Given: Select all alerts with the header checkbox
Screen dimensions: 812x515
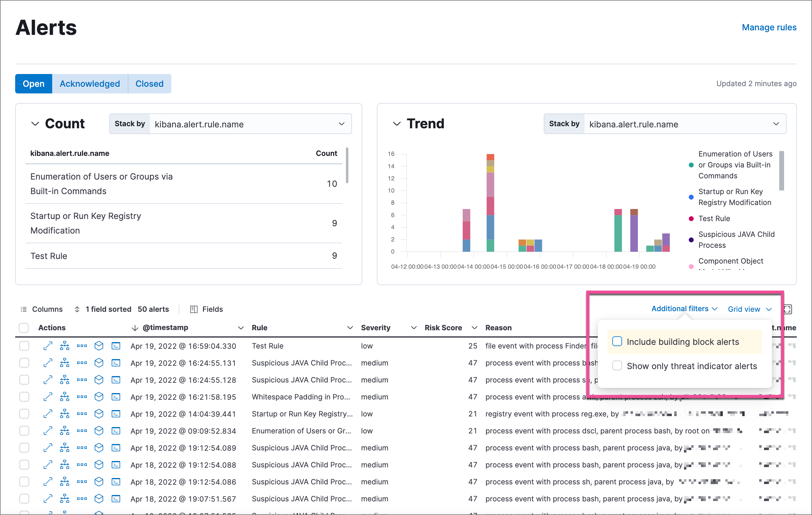Looking at the screenshot, I should pos(24,327).
